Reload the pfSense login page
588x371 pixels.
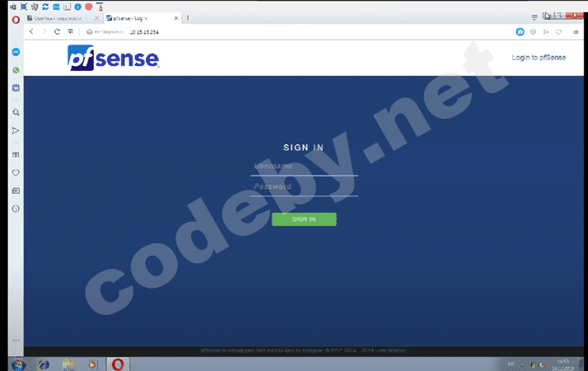pos(57,31)
